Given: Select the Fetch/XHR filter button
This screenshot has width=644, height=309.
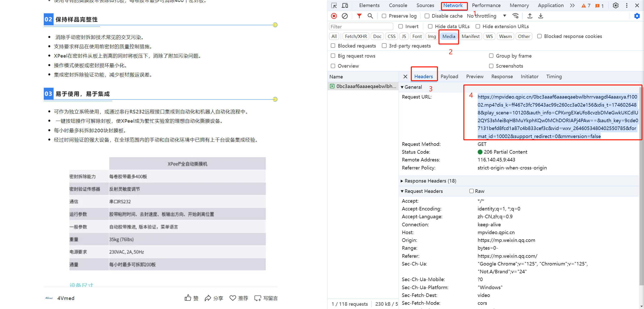Looking at the screenshot, I should (x=356, y=36).
